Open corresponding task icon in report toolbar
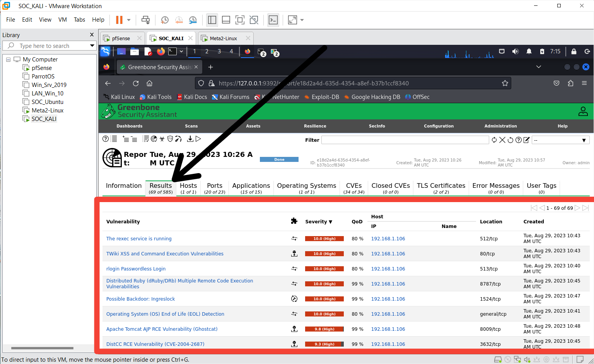The image size is (594, 364). [146, 139]
